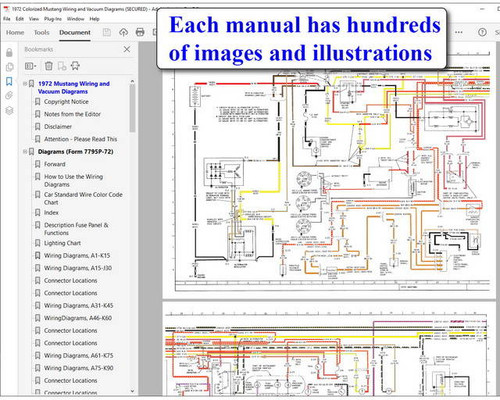Open Wiring Diagrams, A15-J30 bookmark
The image size is (500, 400).
coord(78,268)
